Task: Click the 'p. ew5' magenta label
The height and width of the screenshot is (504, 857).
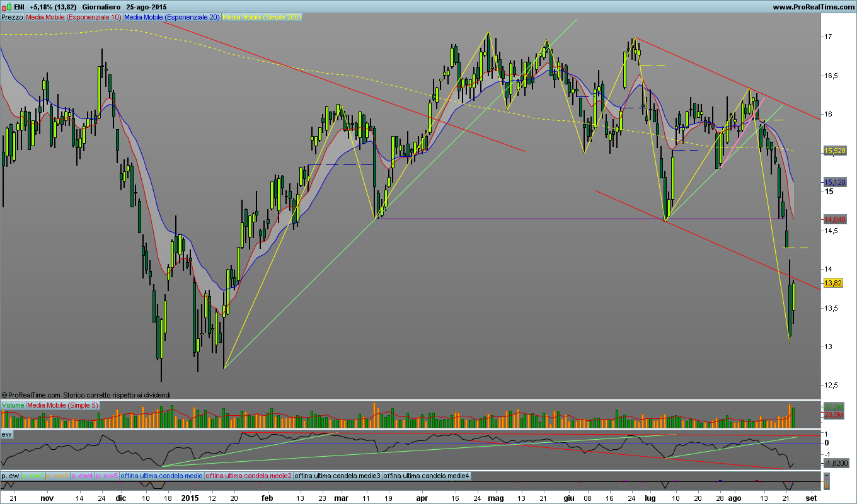Action: pos(106,476)
